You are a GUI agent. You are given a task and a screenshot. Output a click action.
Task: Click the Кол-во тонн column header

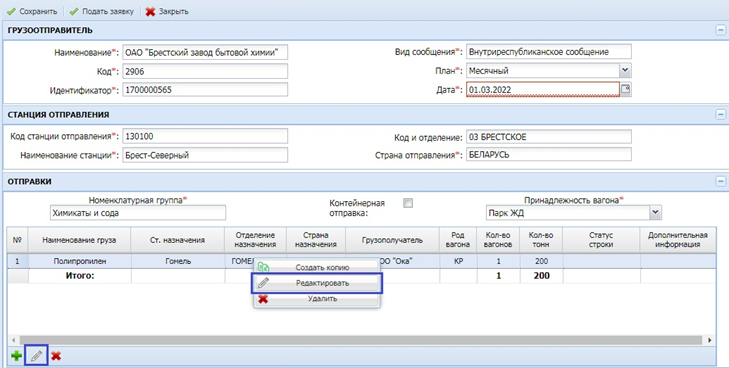(x=541, y=240)
